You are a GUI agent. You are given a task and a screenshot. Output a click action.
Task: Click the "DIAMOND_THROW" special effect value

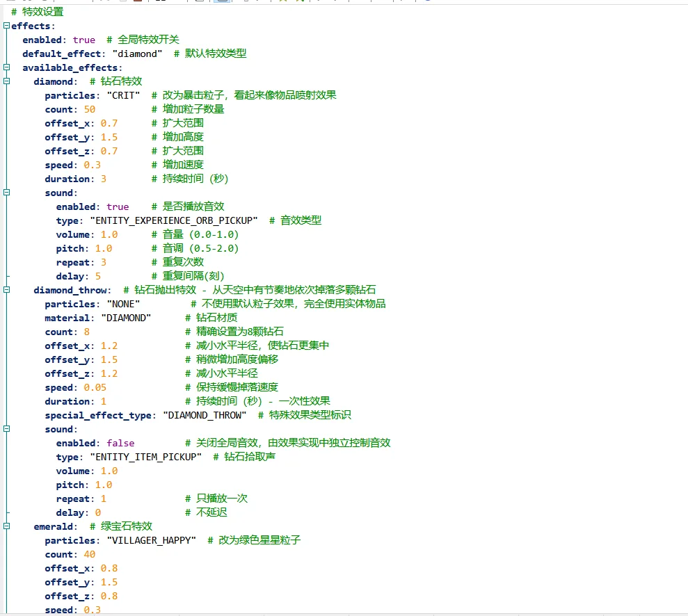point(205,415)
